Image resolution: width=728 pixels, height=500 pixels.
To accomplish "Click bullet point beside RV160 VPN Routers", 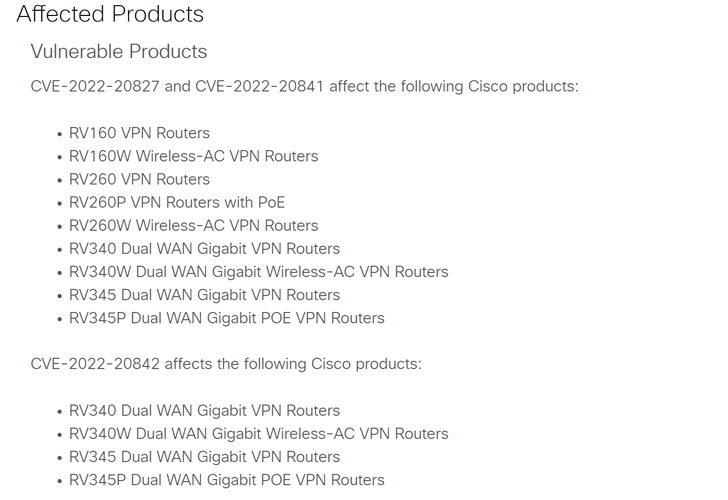I will click(59, 135).
